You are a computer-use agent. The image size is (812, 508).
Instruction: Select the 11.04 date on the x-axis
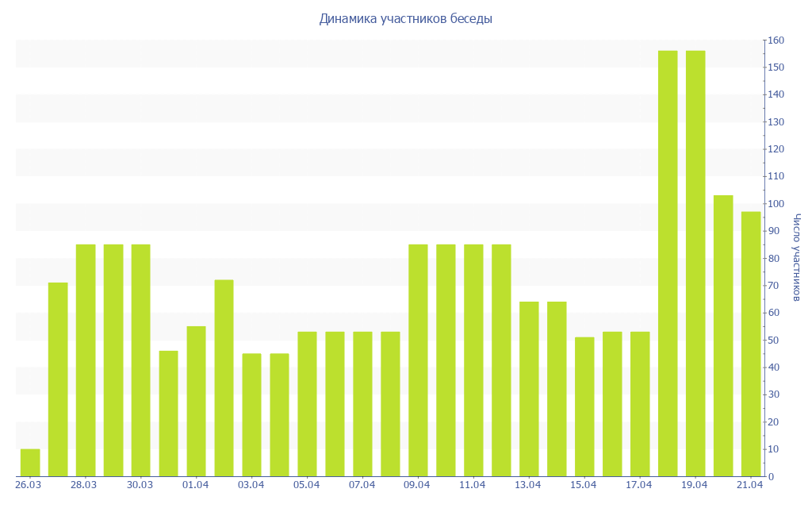(473, 485)
